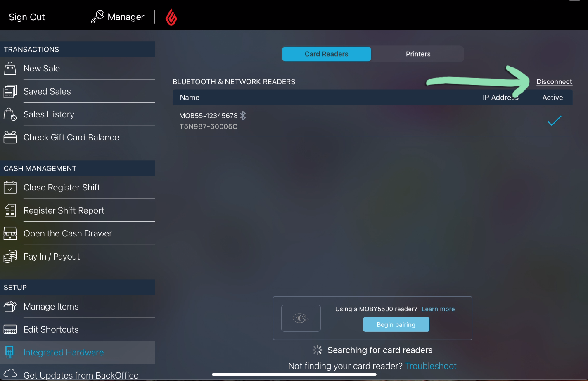Screen dimensions: 588x381
Task: Click the Sign Out button
Action: click(x=27, y=17)
